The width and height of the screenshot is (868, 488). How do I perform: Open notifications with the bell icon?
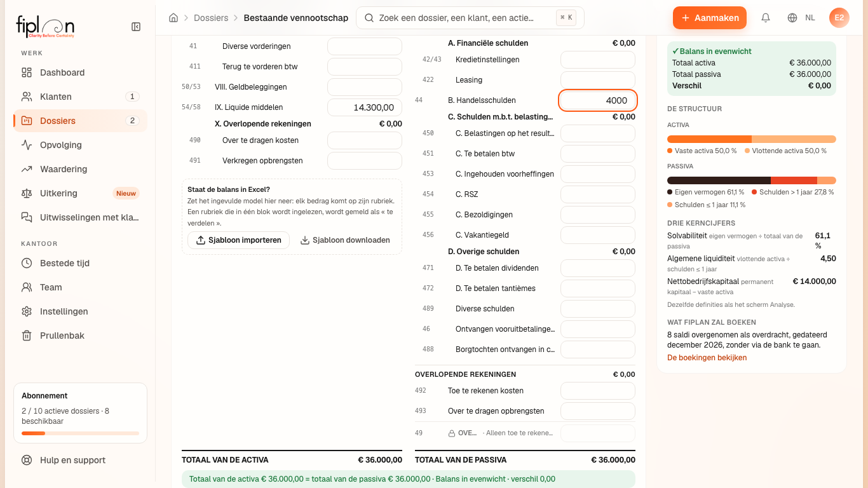pos(766,18)
